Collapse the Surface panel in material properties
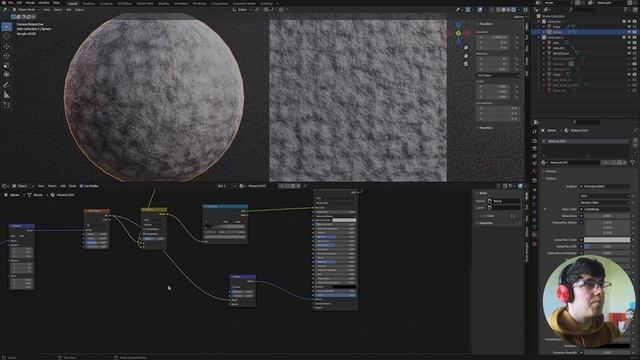Screen dimensions: 640x360 [x=550, y=179]
